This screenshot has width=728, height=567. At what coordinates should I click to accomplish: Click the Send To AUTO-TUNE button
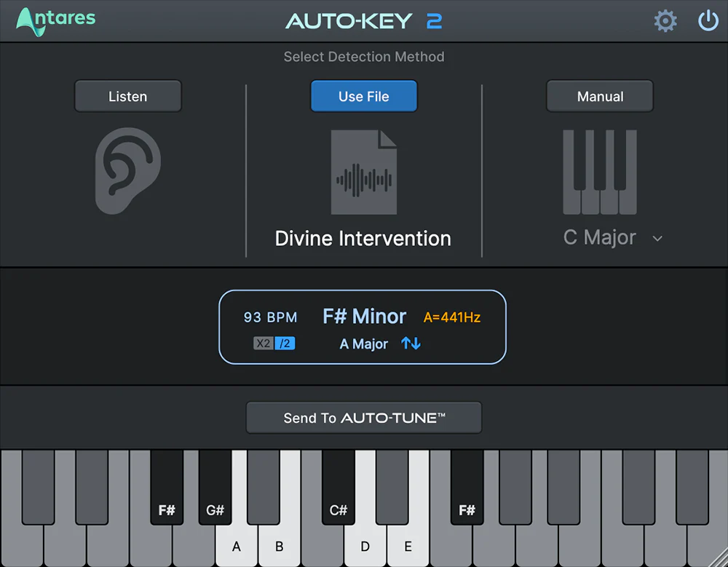tap(364, 417)
